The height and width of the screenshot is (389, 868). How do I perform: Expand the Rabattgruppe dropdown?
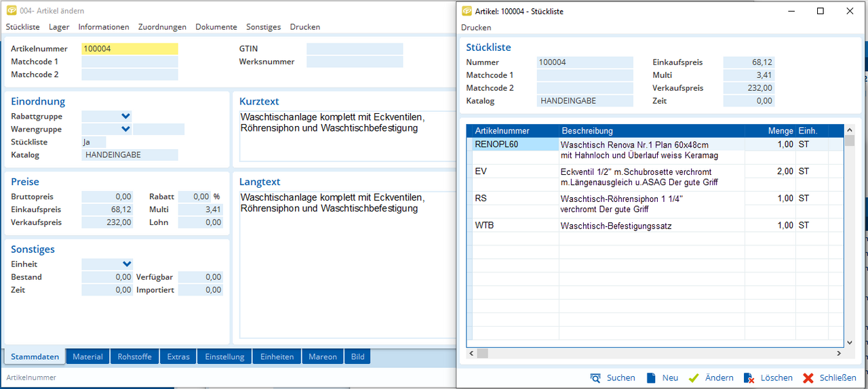[x=125, y=117]
